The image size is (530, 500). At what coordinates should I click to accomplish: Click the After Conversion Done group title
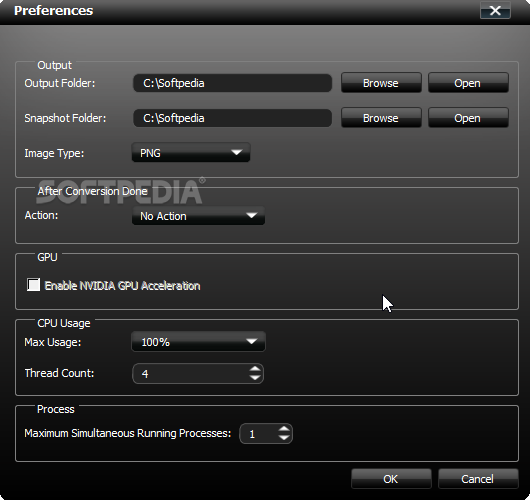pyautogui.click(x=92, y=191)
